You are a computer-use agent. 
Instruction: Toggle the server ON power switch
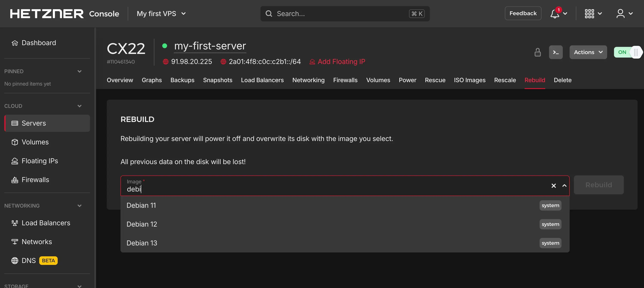627,52
